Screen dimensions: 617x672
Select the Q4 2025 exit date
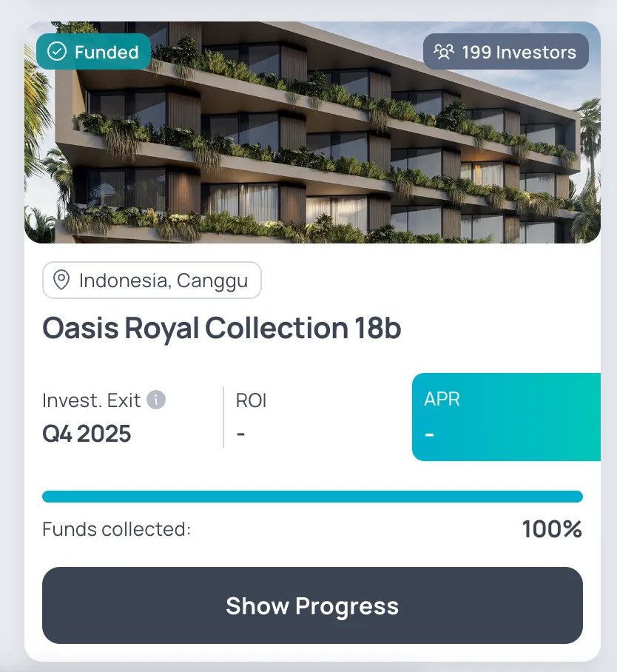pyautogui.click(x=87, y=434)
